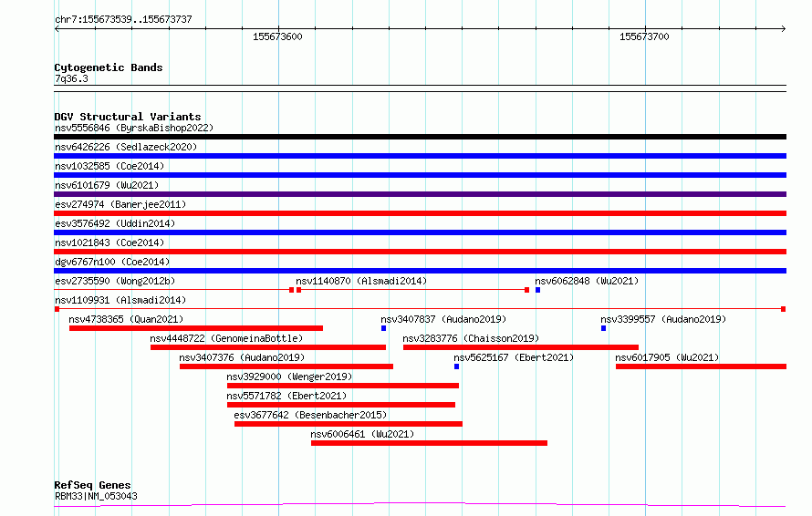Open the nsv3399557 (Audano2019) label
Screen dimensions: 812x516
663,319
